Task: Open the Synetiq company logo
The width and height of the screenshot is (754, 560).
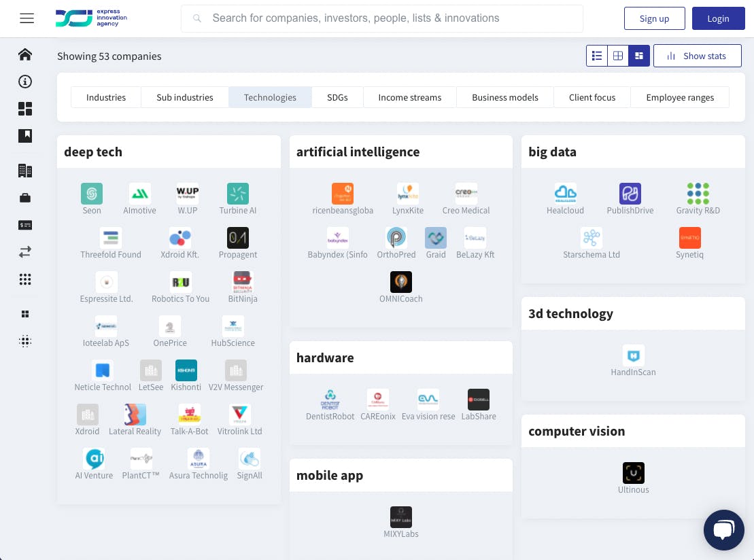Action: [x=690, y=238]
